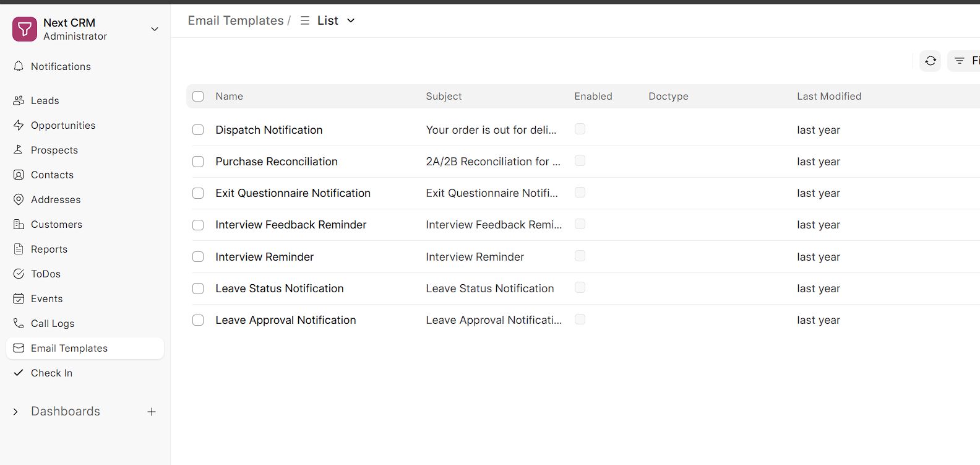Select the Interview Feedback Reminder row checkbox
Viewport: 980px width, 465px height.
pyautogui.click(x=198, y=225)
